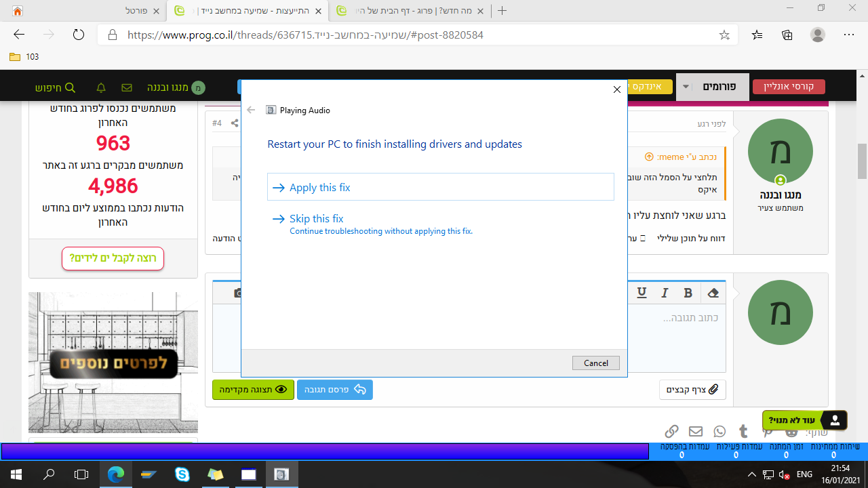Close the מה חדש? browser tab
Screen dimensions: 868x488
click(481, 11)
